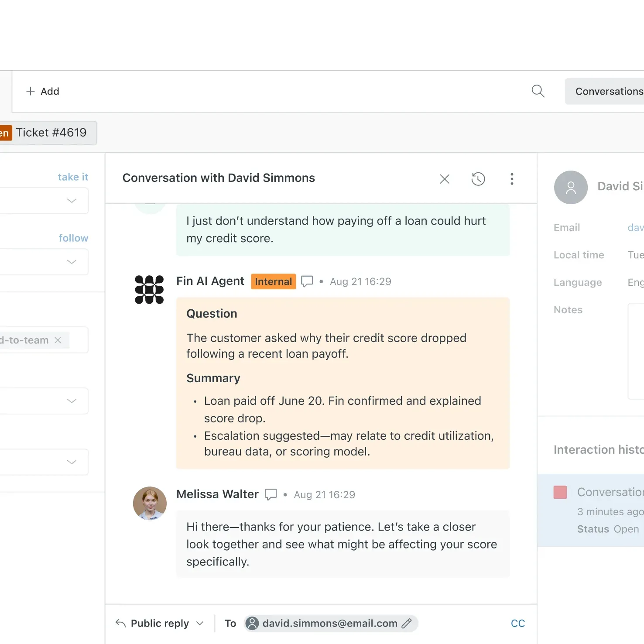Viewport: 644px width, 644px height.
Task: Click the plus Add button
Action: pyautogui.click(x=43, y=91)
